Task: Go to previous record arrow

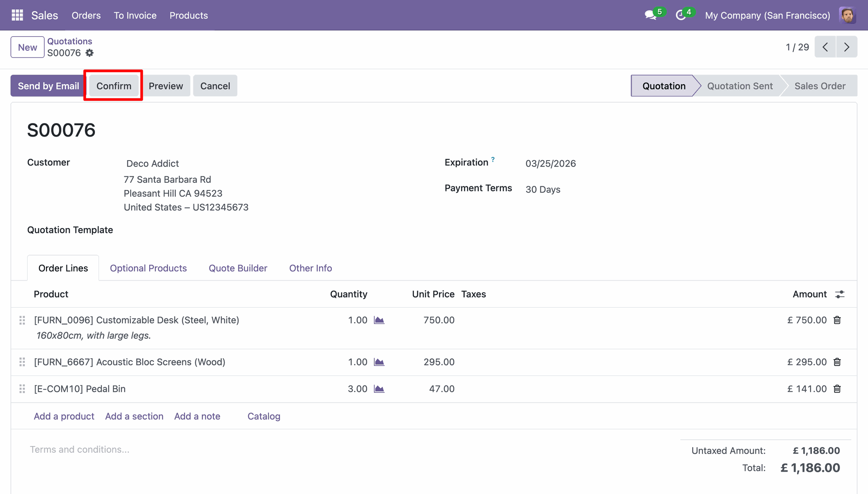Action: point(825,47)
